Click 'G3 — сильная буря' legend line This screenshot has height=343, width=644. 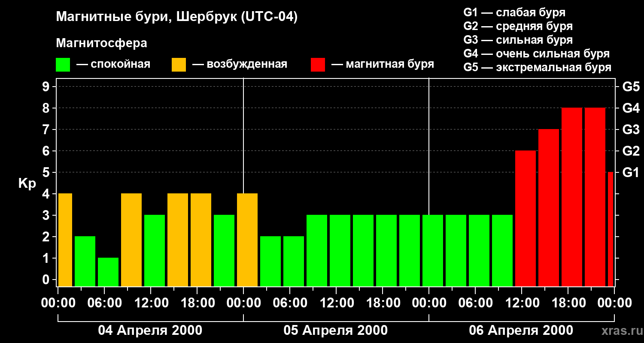518,40
